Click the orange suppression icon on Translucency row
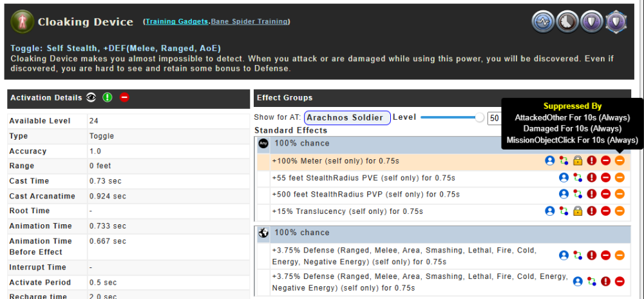644x299 pixels. pyautogui.click(x=620, y=211)
